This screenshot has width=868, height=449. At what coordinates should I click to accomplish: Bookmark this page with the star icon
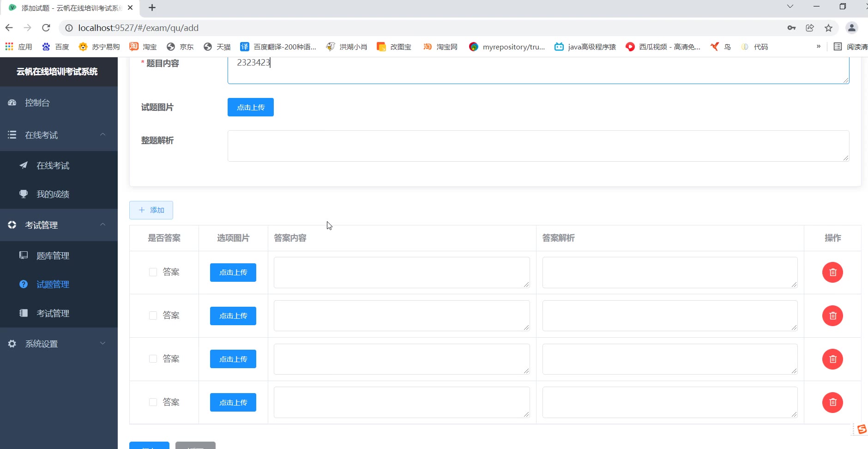(x=828, y=28)
